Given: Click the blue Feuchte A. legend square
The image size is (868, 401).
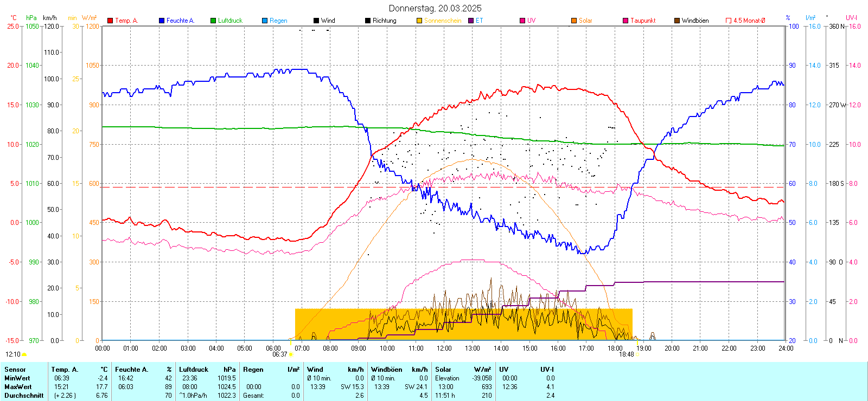Looking at the screenshot, I should pos(162,21).
